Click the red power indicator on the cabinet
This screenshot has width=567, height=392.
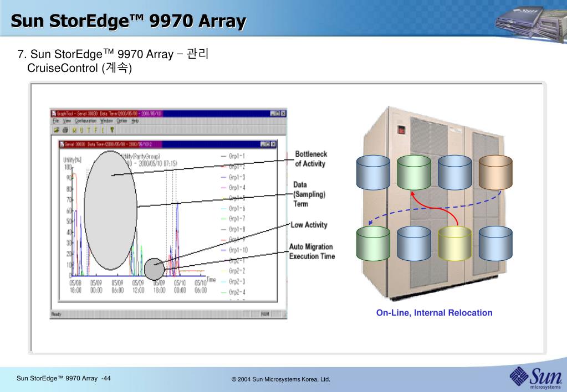tap(401, 130)
